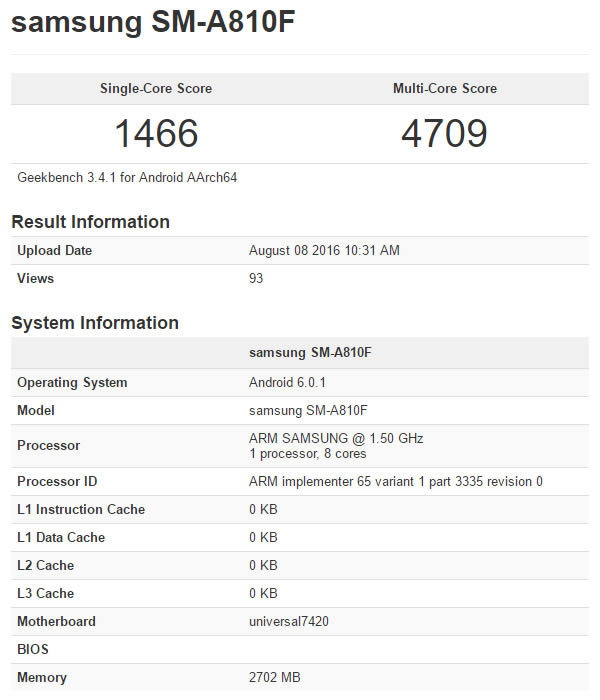Select the L1 Instruction Cache label
The height and width of the screenshot is (700, 600).
(81, 509)
